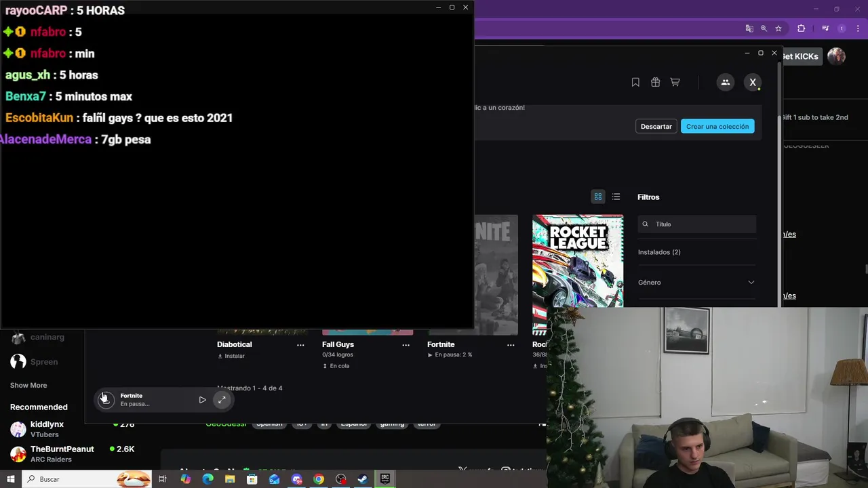
Task: Open Chrome three-dot menu
Action: pos(857,28)
